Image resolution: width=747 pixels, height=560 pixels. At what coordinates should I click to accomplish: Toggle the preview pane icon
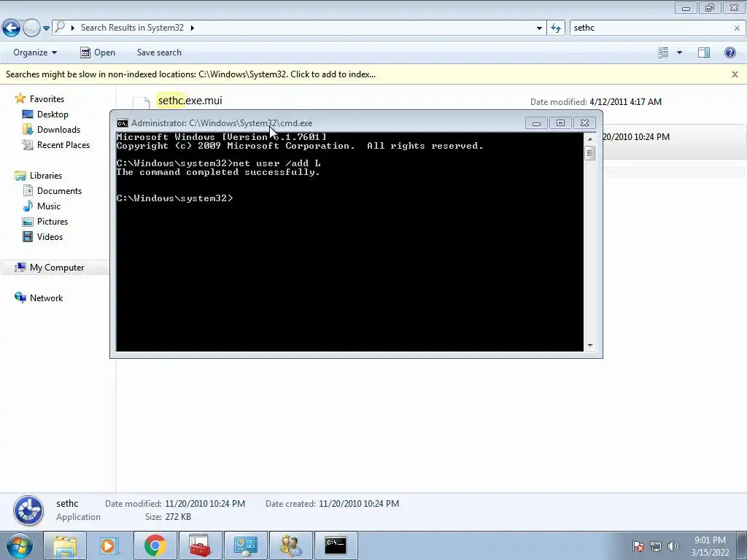[x=704, y=52]
